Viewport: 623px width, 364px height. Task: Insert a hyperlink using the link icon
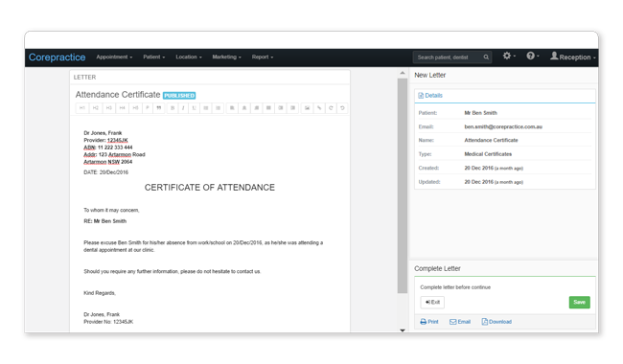319,108
